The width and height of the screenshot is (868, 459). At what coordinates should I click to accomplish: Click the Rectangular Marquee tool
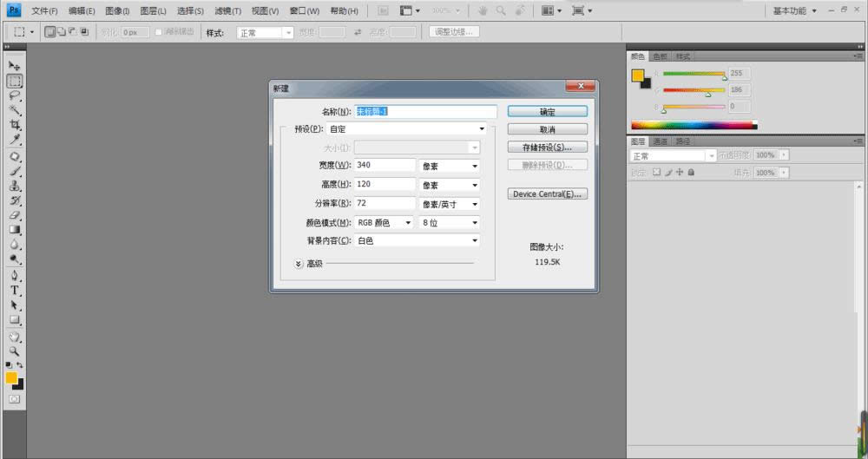pyautogui.click(x=15, y=81)
